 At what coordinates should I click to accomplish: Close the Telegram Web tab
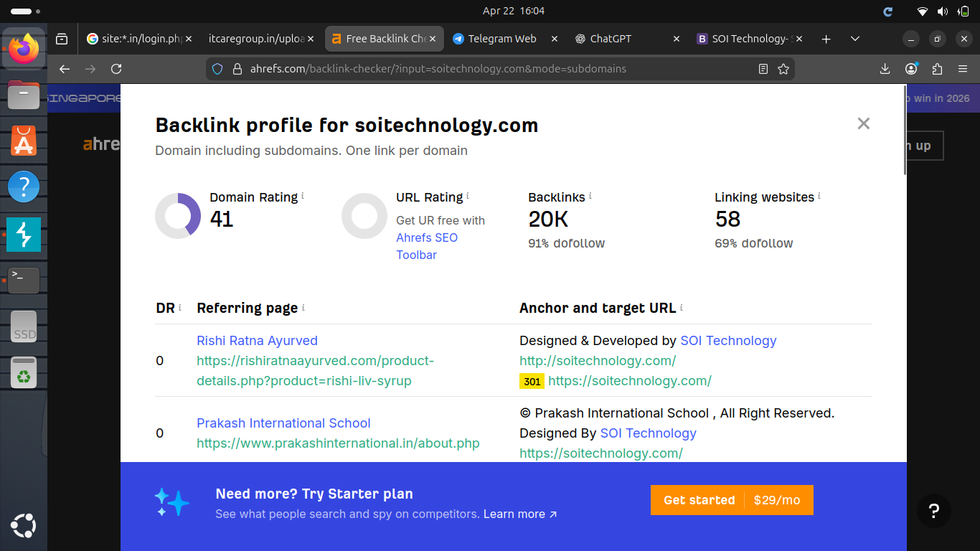(555, 39)
